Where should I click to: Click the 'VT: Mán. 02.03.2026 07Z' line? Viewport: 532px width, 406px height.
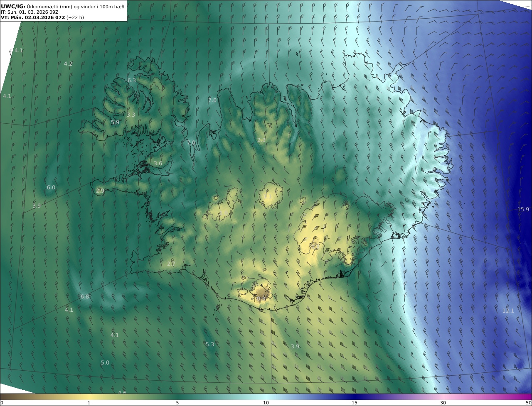(x=32, y=17)
